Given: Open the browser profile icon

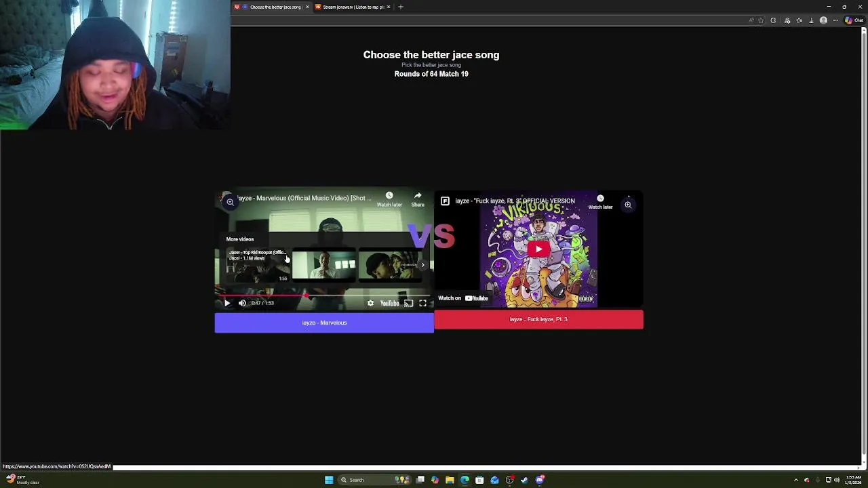Looking at the screenshot, I should (x=823, y=20).
